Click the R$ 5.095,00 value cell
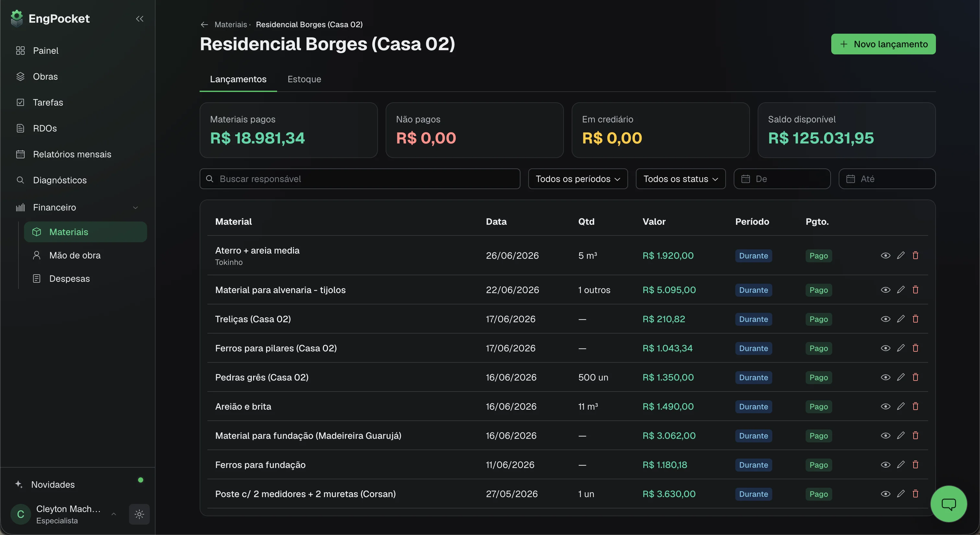This screenshot has height=535, width=980. pos(669,290)
